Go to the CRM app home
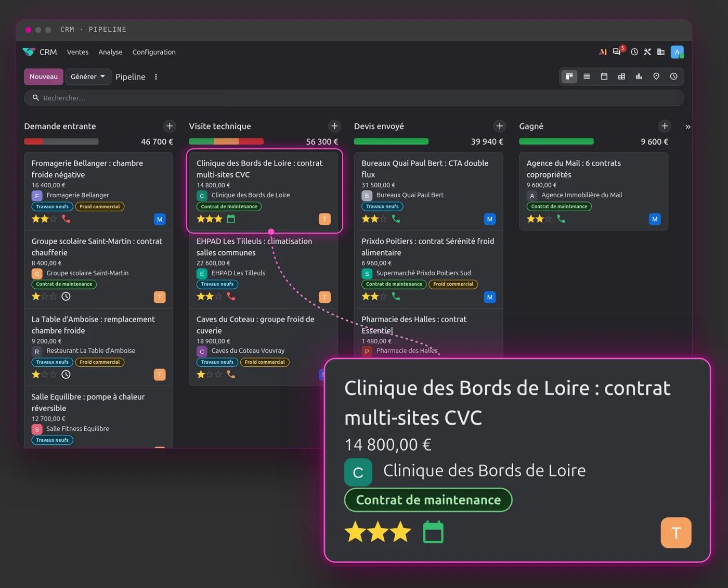The height and width of the screenshot is (588, 728). pyautogui.click(x=48, y=52)
